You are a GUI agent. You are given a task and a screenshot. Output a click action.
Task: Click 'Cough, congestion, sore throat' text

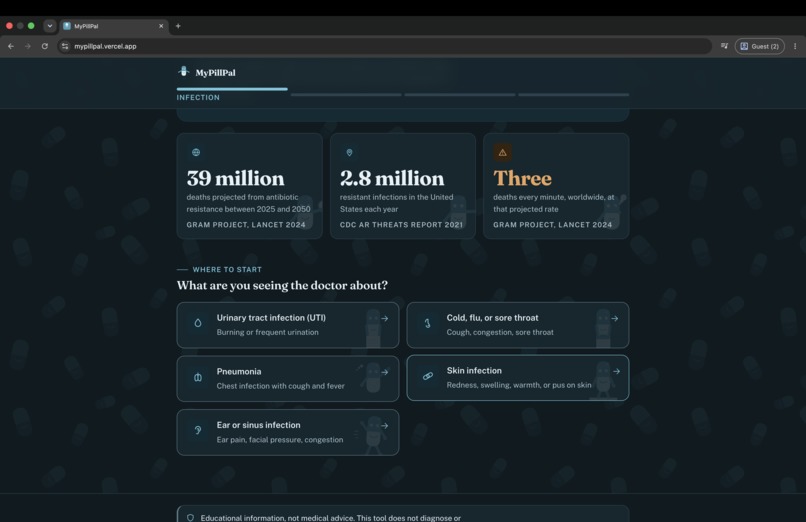(500, 332)
